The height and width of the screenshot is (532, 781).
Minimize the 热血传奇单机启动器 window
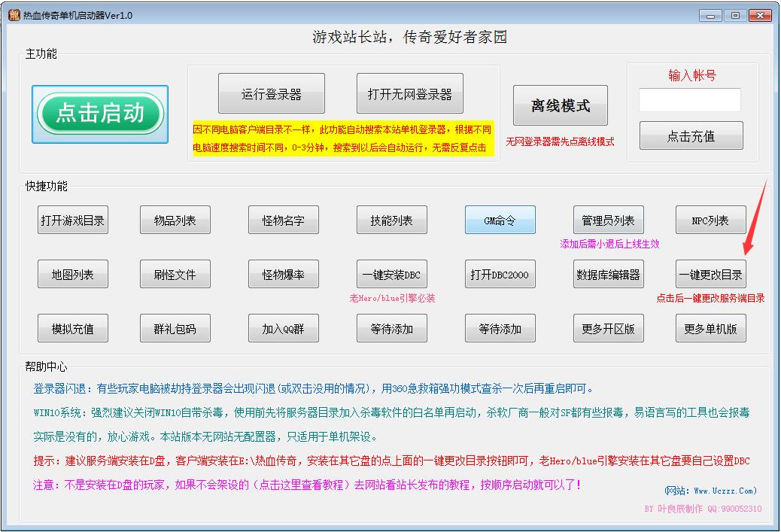click(710, 16)
